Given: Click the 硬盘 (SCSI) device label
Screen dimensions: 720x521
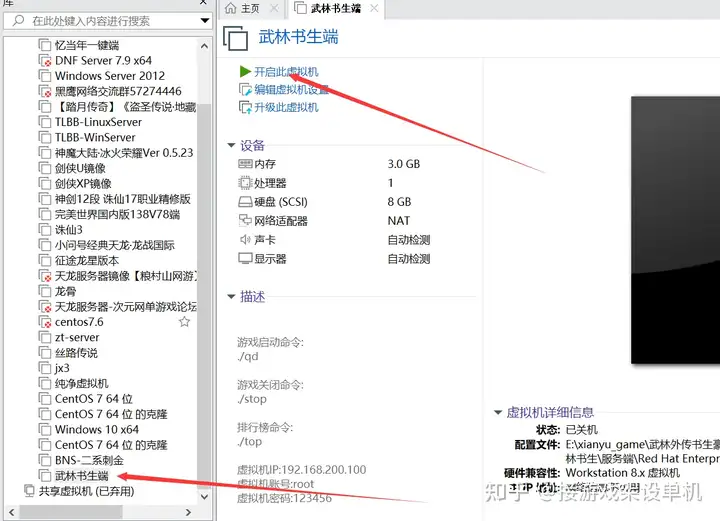Looking at the screenshot, I should (x=281, y=202).
